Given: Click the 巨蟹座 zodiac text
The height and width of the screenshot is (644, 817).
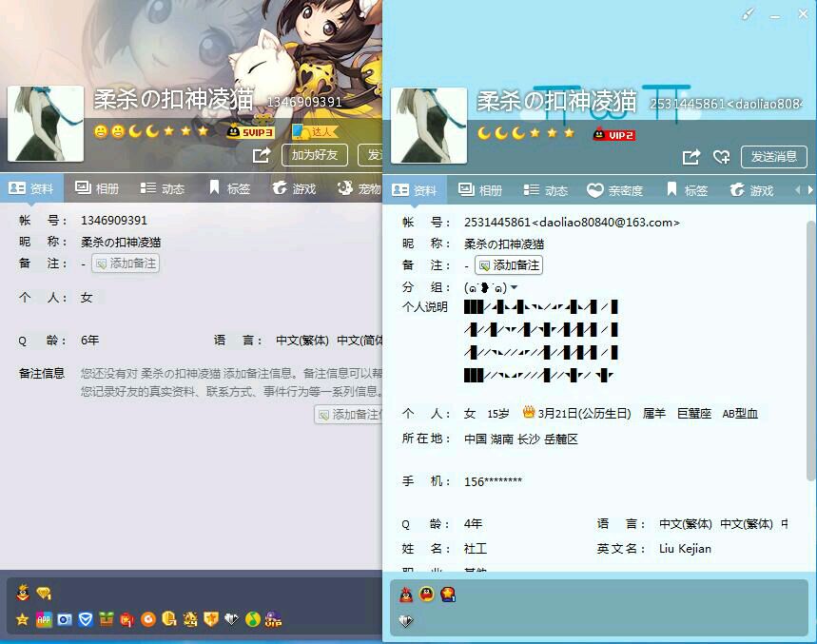Looking at the screenshot, I should pyautogui.click(x=694, y=413).
